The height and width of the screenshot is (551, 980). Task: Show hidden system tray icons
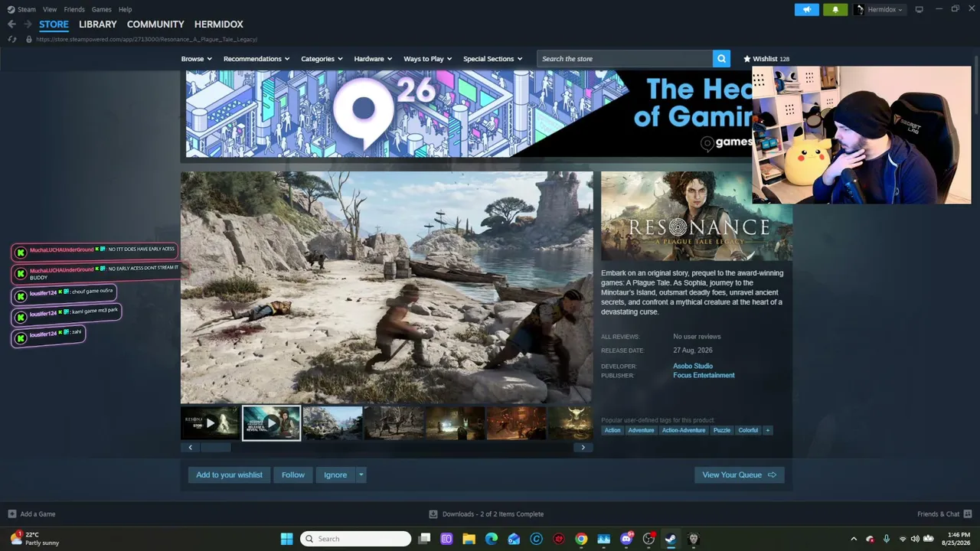[854, 539]
